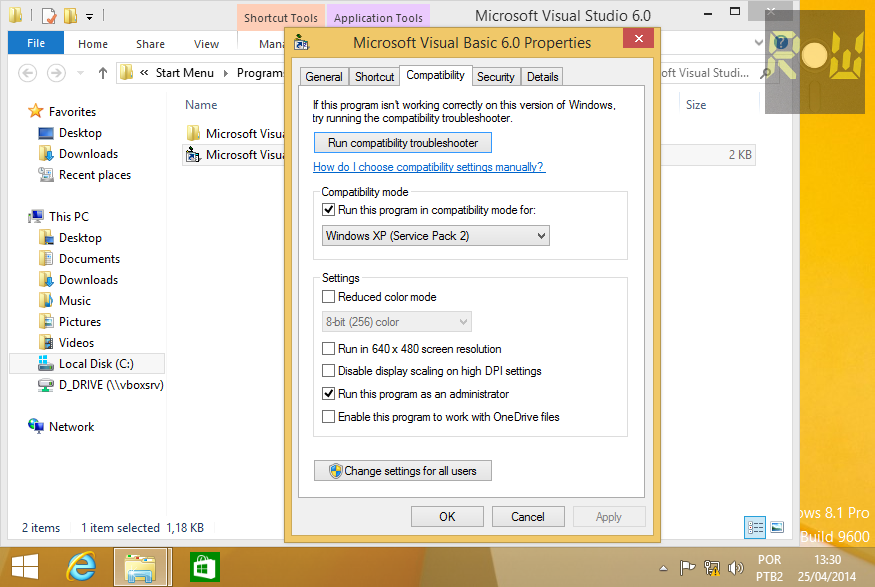The width and height of the screenshot is (875, 587).
Task: Click the Properties icon in Quick Access Toolbar
Action: 47,15
